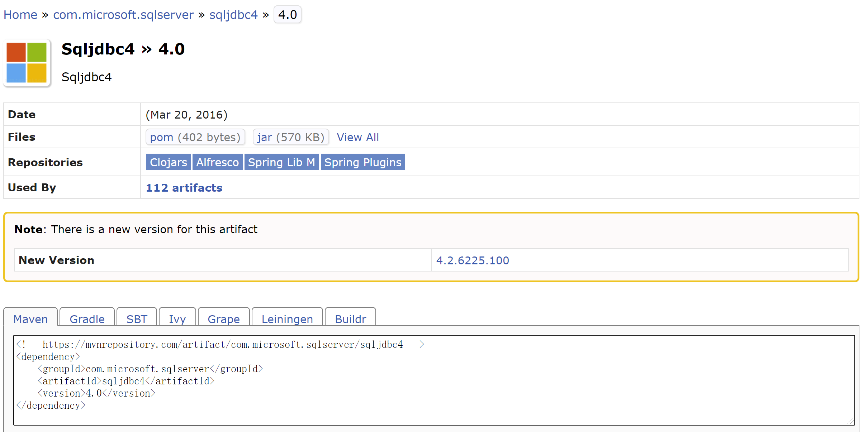Switch to the Leiningen tab
This screenshot has height=432, width=868.
287,319
